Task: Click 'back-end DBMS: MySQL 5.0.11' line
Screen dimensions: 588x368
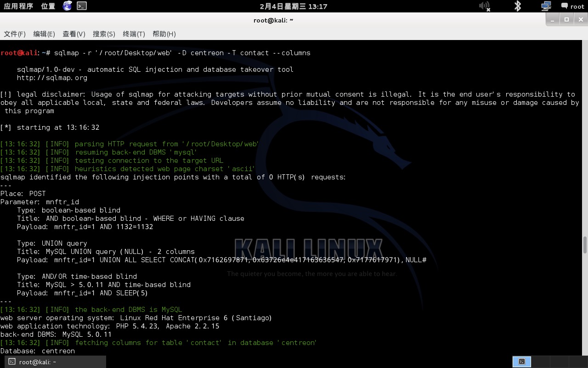Action: pos(56,334)
